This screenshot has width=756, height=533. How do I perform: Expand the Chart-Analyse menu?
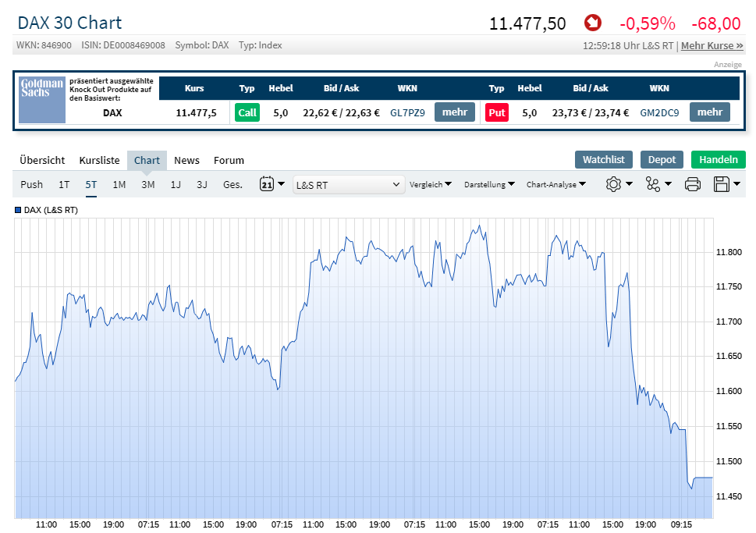(x=556, y=184)
